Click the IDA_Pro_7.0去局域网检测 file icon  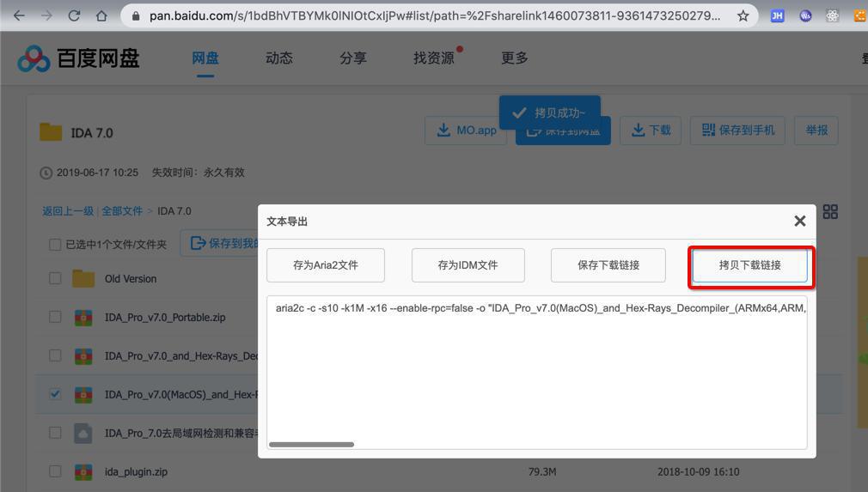83,433
